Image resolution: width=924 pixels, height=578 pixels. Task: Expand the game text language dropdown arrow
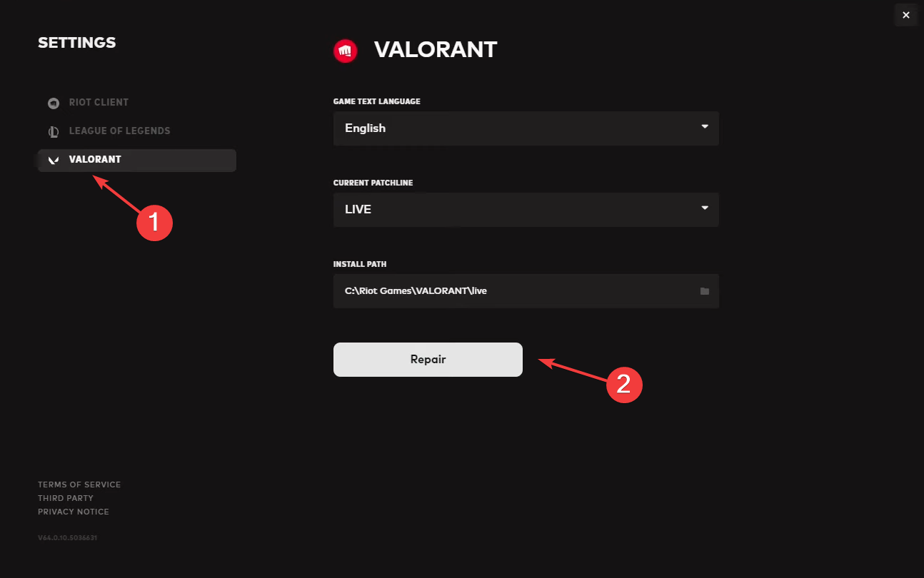click(x=705, y=127)
